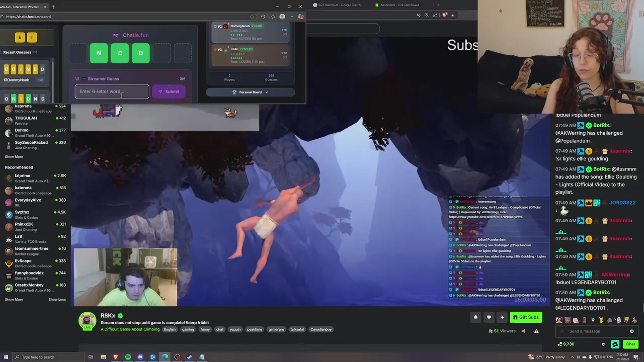Open Brave Rewards triangle icon
The height and width of the screenshot is (362, 644).
click(452, 15)
